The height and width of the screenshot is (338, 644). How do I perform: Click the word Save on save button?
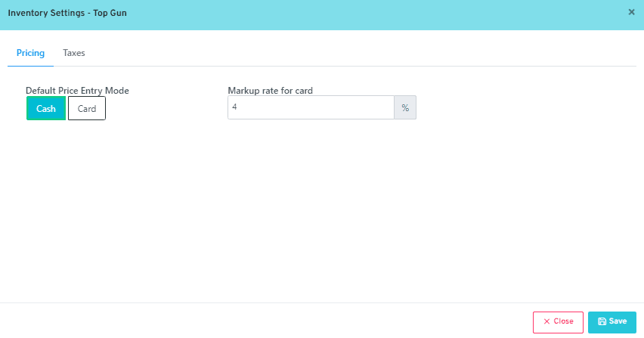point(618,321)
